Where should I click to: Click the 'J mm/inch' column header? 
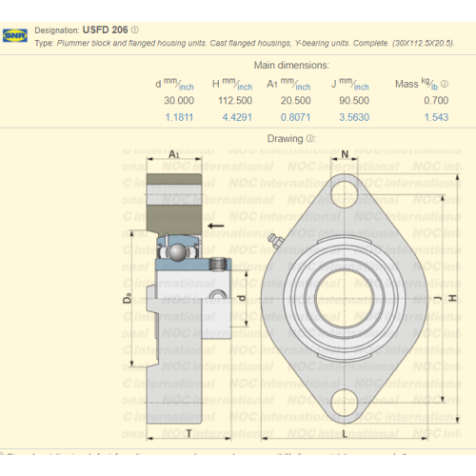(x=350, y=84)
